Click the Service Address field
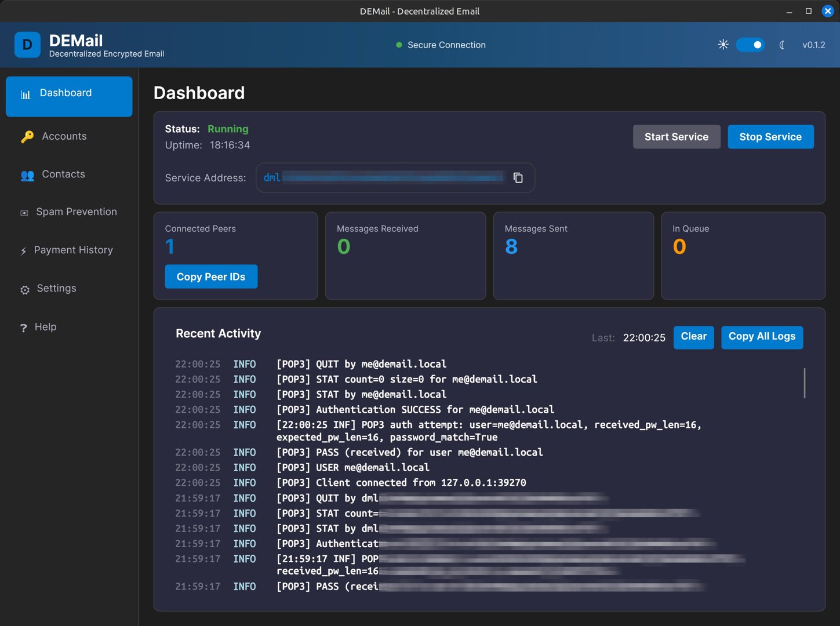This screenshot has width=840, height=626. (383, 178)
